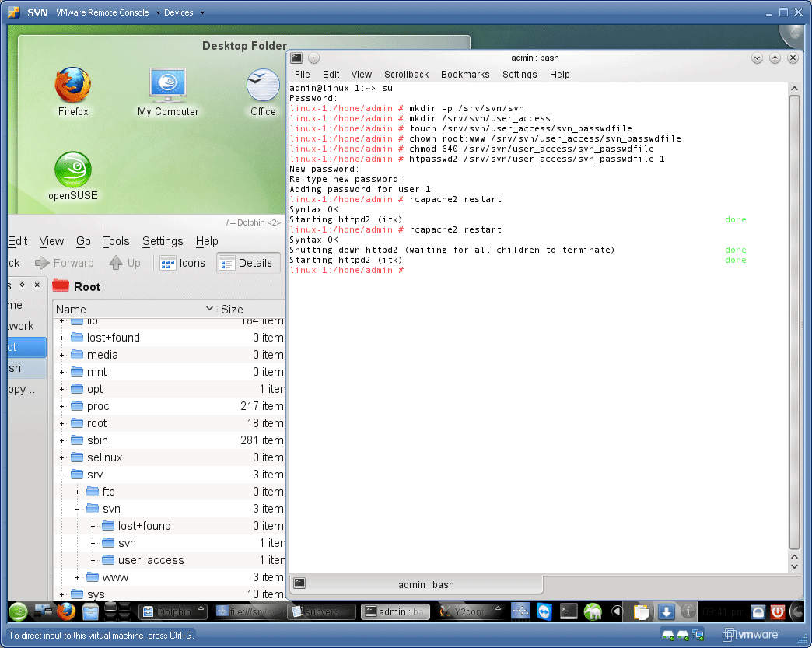Open the terminal tray icon in system tray

tap(569, 611)
